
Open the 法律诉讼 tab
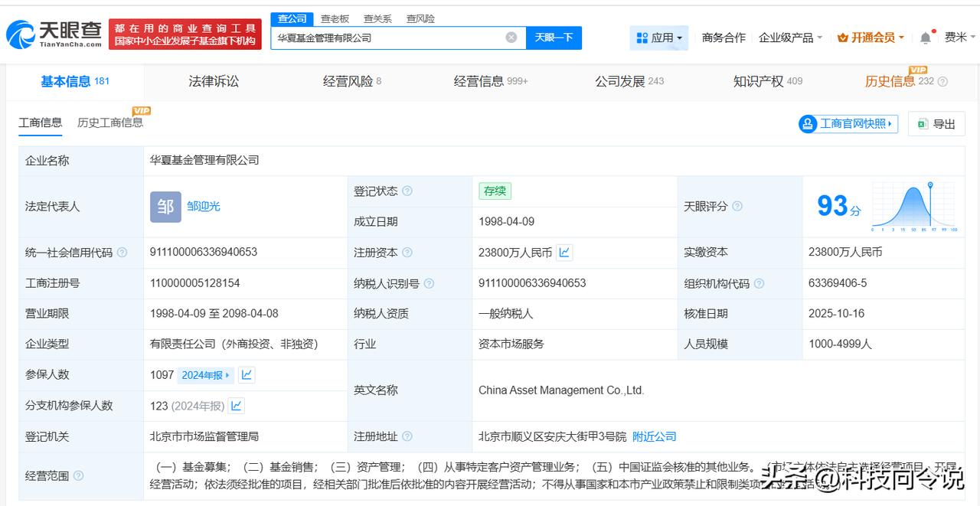(x=214, y=81)
